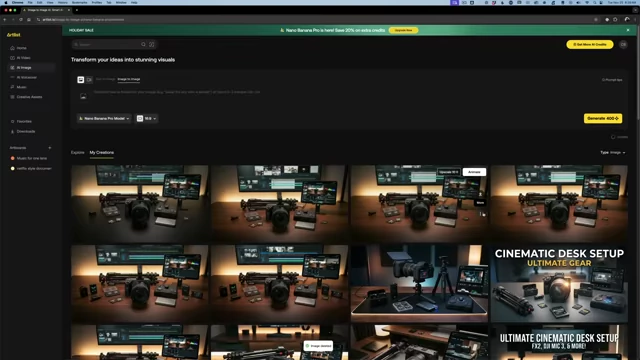Dismiss the Nano Banana Pro sale banner

[x=628, y=30]
